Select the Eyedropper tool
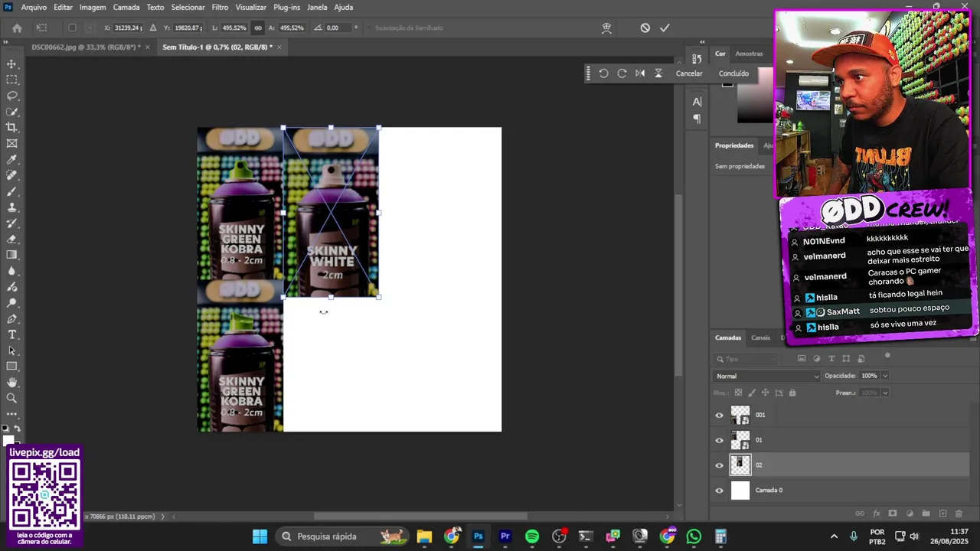The height and width of the screenshot is (551, 980). (x=11, y=159)
